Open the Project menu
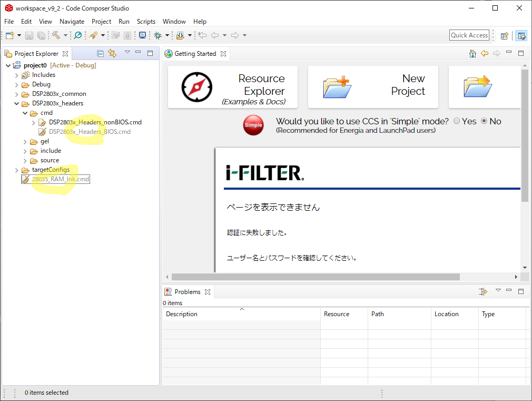 101,22
